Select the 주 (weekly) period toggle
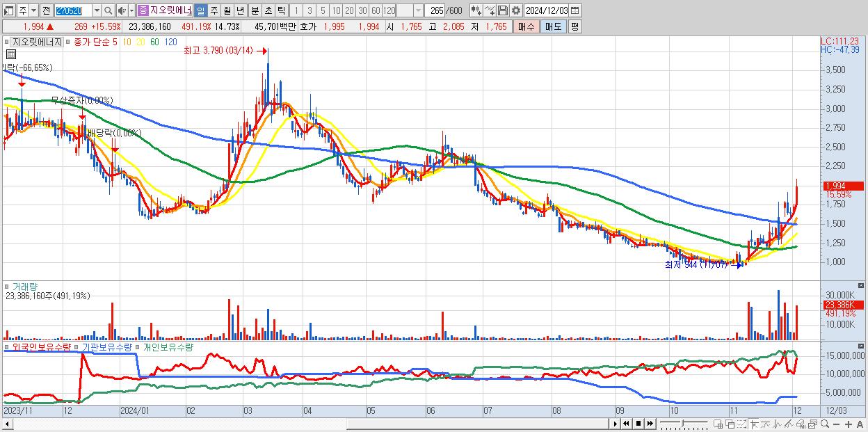This screenshot has height=432, width=868. (214, 10)
